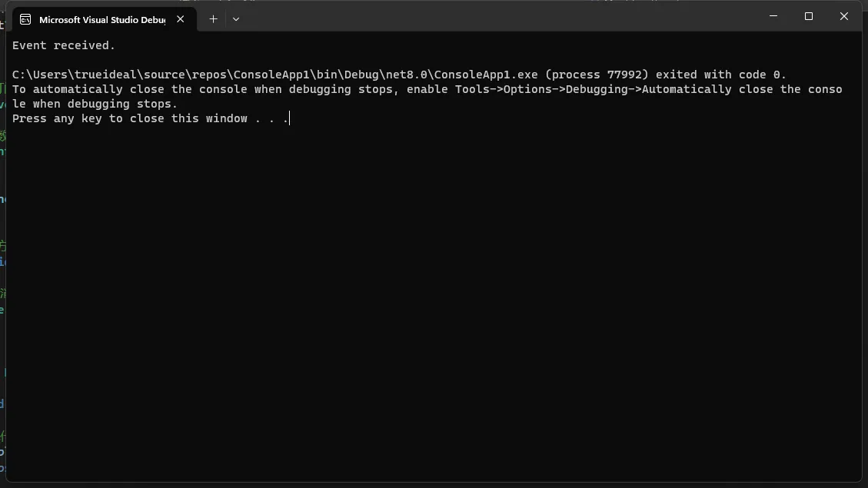The height and width of the screenshot is (488, 868).
Task: Click the terminal icon in the tab
Action: tap(25, 19)
